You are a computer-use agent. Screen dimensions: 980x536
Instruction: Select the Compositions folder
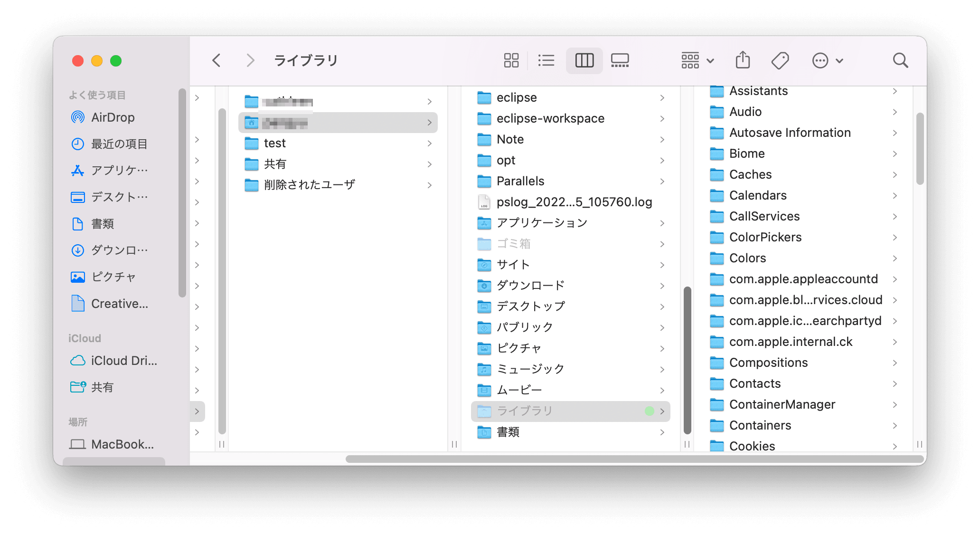[803, 363]
